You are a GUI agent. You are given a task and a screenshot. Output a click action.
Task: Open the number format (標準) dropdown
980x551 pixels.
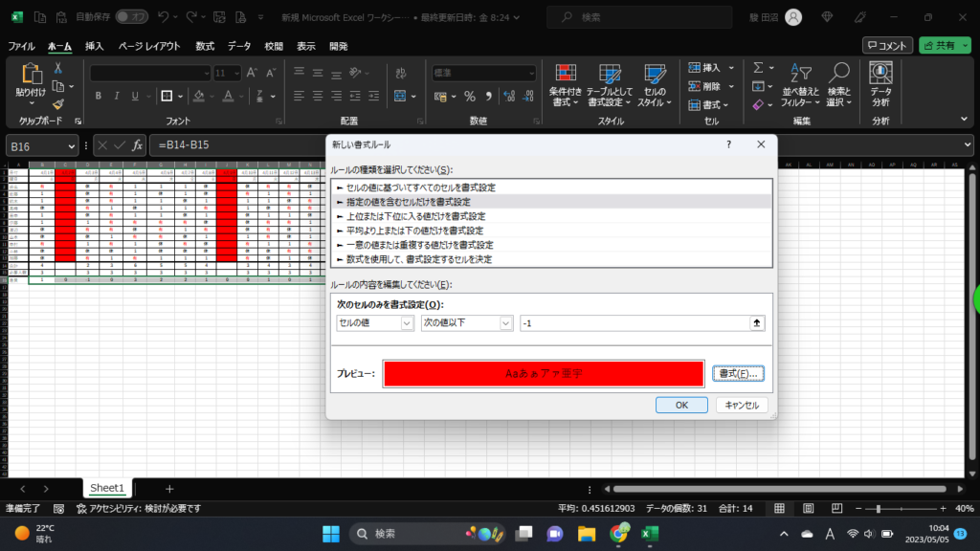pyautogui.click(x=531, y=73)
